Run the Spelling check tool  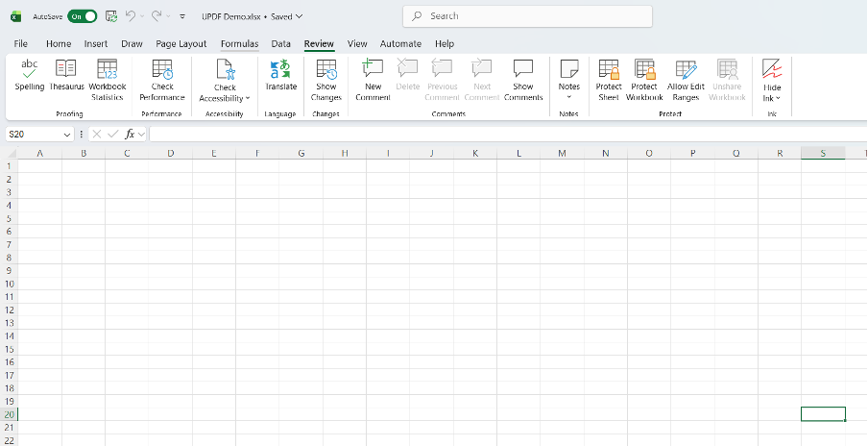[x=30, y=76]
